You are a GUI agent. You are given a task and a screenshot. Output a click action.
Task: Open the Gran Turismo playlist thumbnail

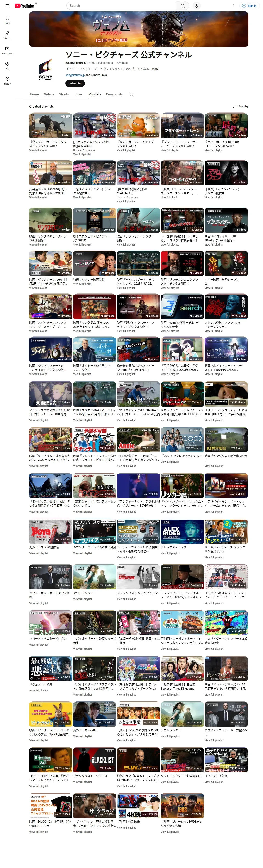click(51, 264)
